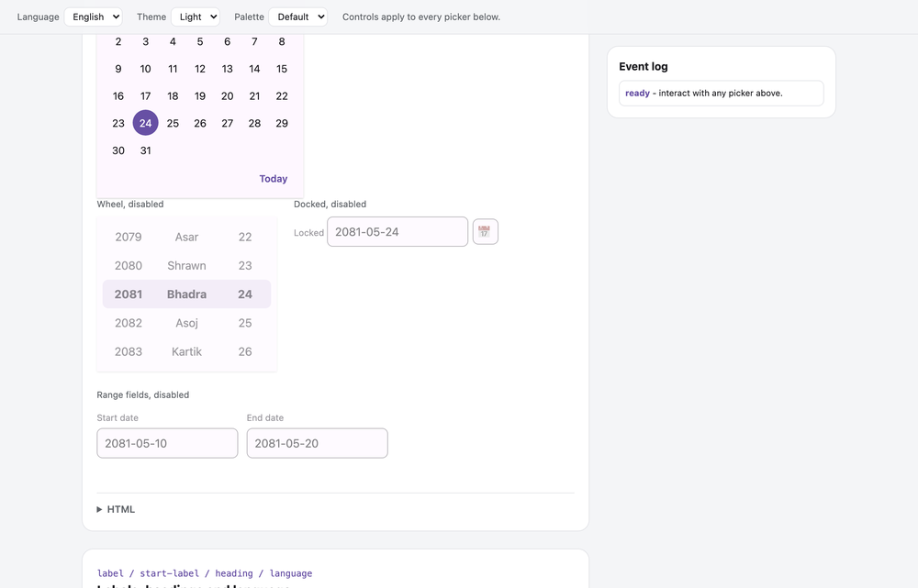Screen dimensions: 918x588
Task: Click 'Controls apply to every picker below' text
Action: pos(421,17)
